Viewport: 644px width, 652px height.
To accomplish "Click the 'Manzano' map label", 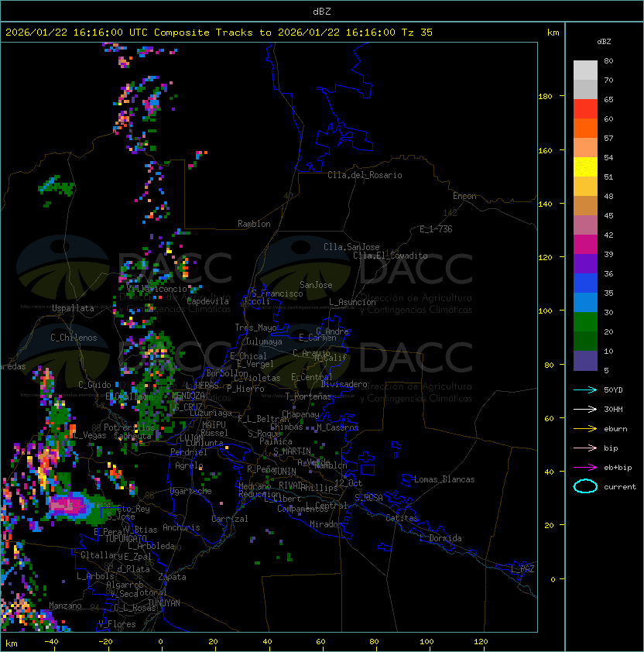I will click(x=65, y=606).
